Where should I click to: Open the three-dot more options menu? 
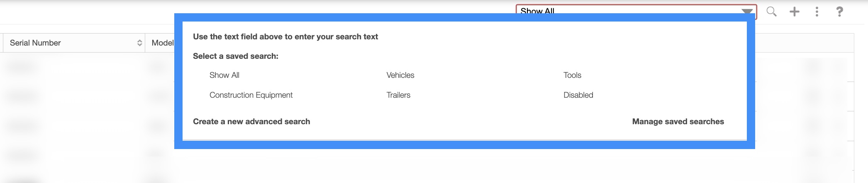click(817, 12)
